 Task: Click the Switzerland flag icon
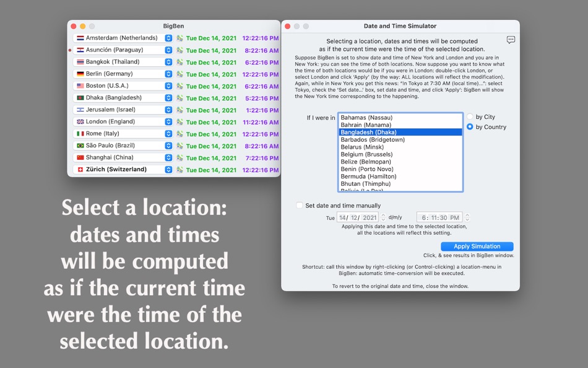tap(80, 169)
